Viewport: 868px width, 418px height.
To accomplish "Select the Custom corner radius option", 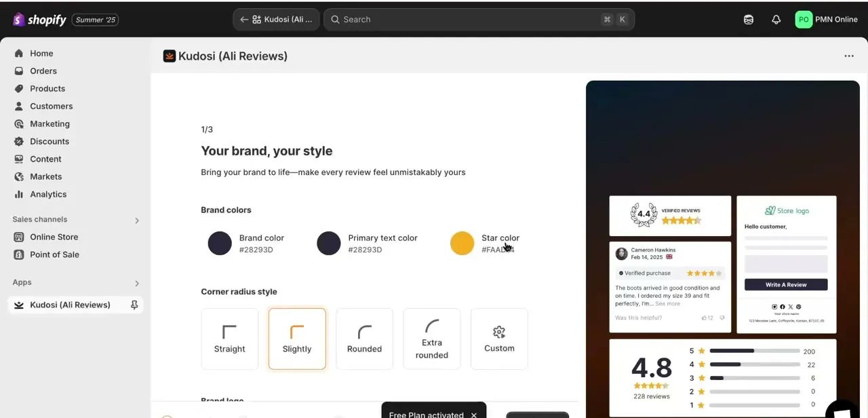I will [x=499, y=339].
